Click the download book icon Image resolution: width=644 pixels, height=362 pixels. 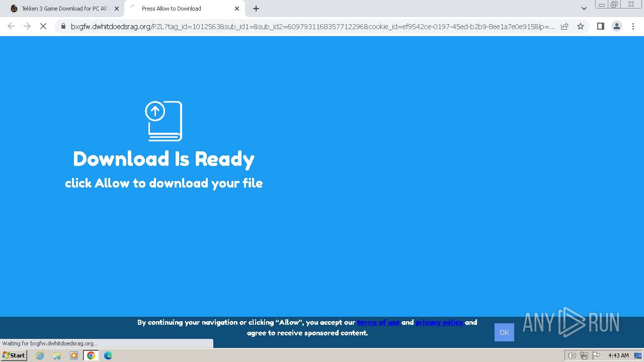point(164,121)
